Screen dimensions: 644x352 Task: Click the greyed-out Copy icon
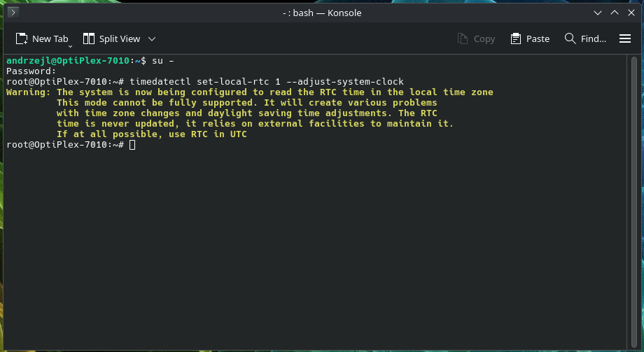pos(463,38)
